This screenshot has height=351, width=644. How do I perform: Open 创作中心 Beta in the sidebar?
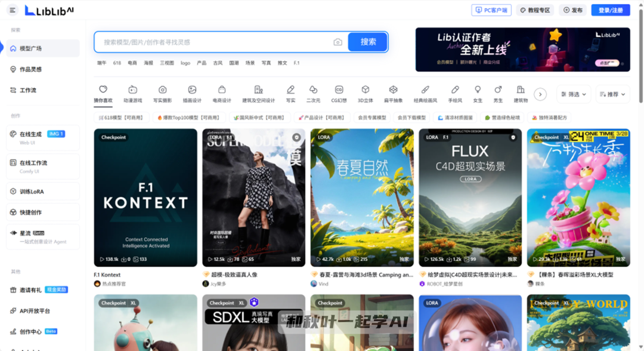point(43,332)
